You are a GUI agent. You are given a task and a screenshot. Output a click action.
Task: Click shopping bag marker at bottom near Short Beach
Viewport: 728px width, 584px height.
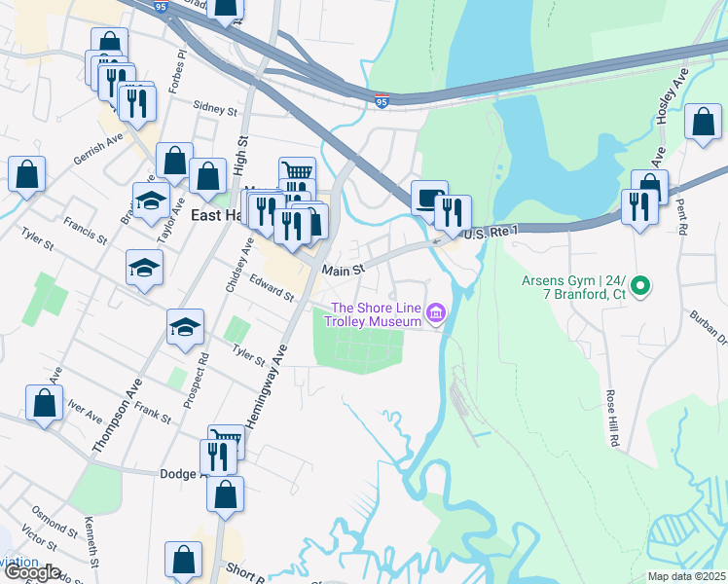pyautogui.click(x=183, y=560)
